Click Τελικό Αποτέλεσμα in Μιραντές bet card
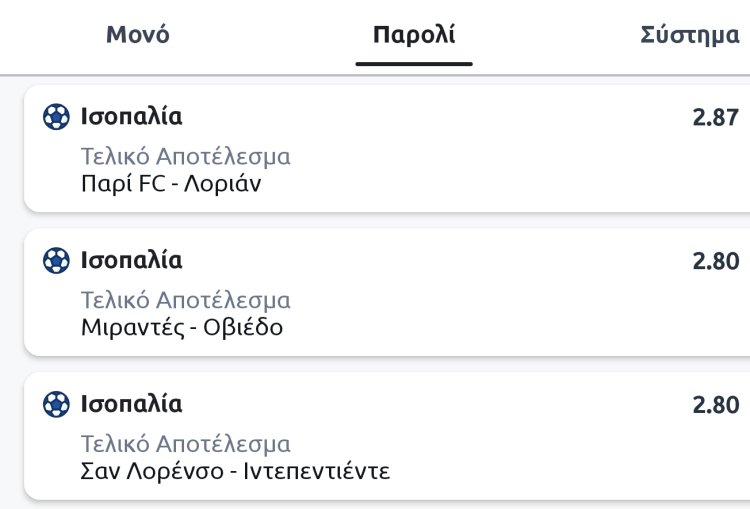Screen dimensions: 750x509 [186, 300]
